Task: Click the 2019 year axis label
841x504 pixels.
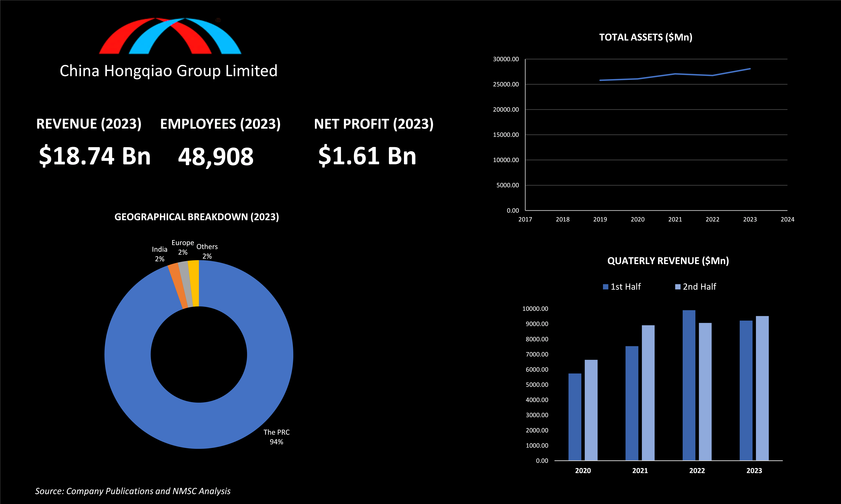Action: click(600, 219)
